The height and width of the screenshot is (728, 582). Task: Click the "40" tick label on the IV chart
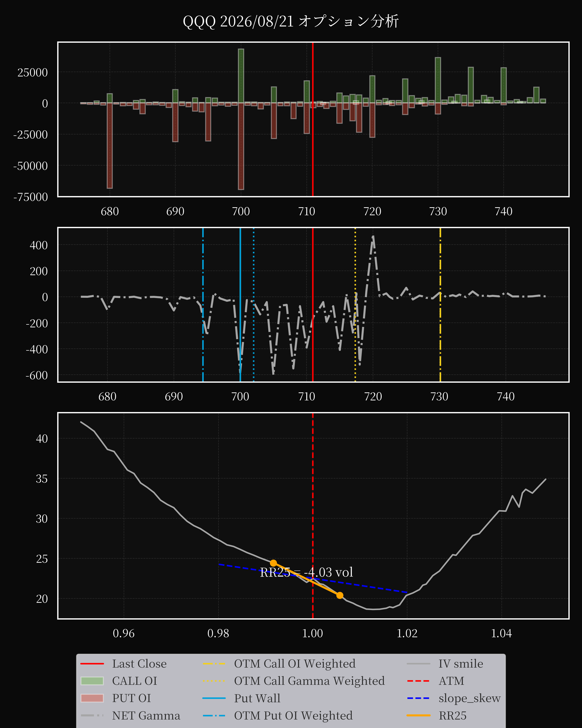42,439
